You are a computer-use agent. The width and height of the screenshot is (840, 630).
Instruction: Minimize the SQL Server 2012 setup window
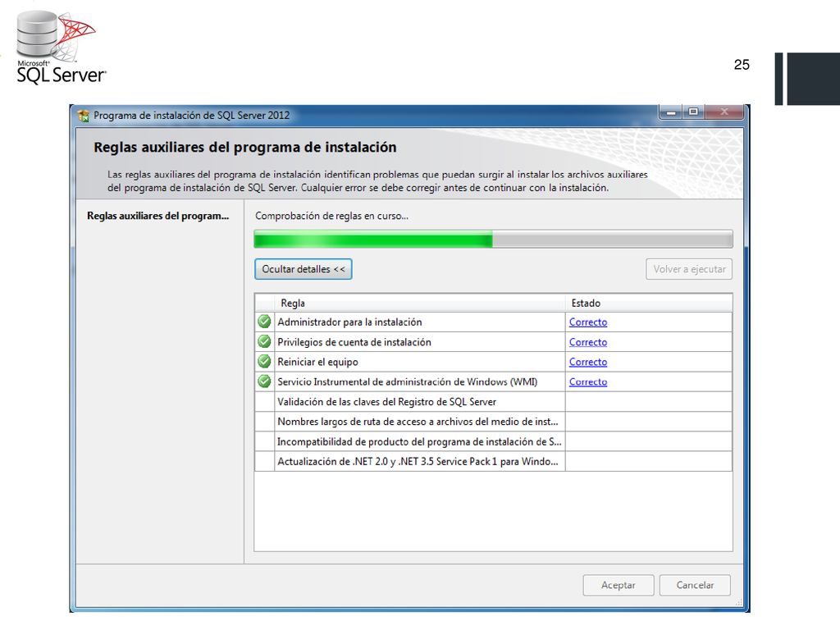tap(670, 112)
